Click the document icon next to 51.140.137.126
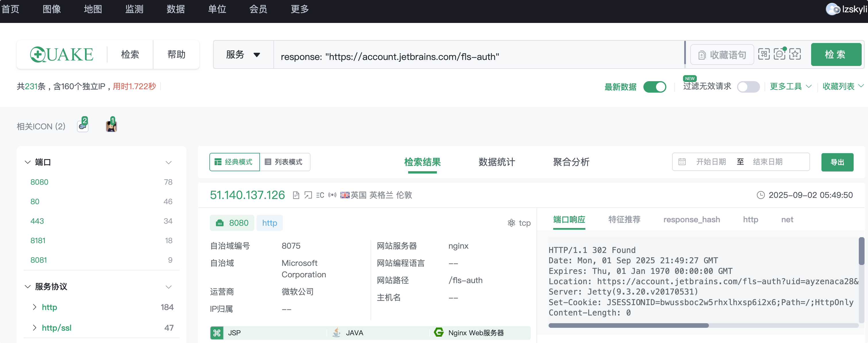868x343 pixels. (x=296, y=195)
